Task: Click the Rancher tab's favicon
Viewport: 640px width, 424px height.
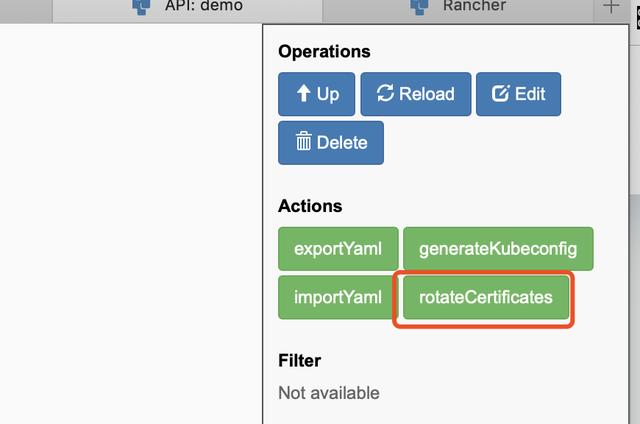Action: (x=420, y=6)
